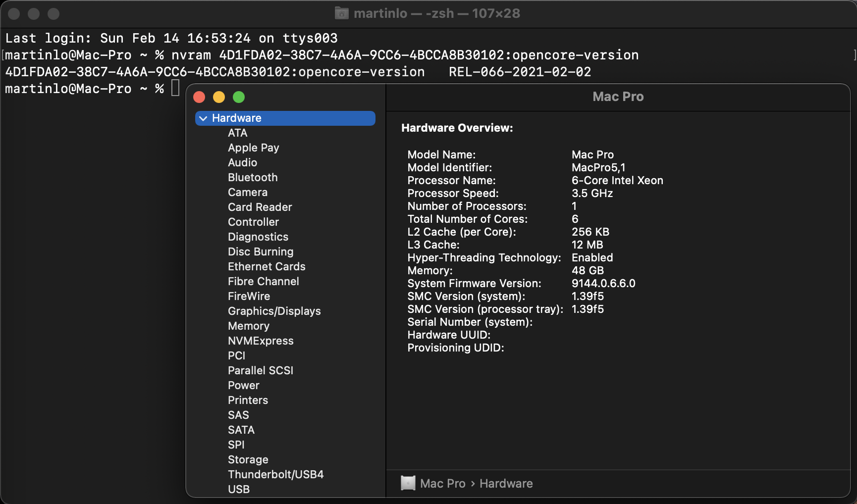
Task: Click the Mac Pro window title
Action: click(x=618, y=97)
